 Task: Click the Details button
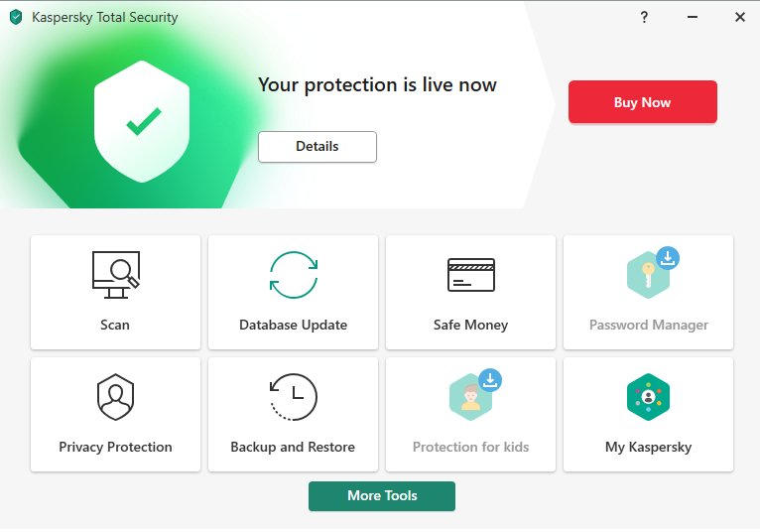click(317, 147)
